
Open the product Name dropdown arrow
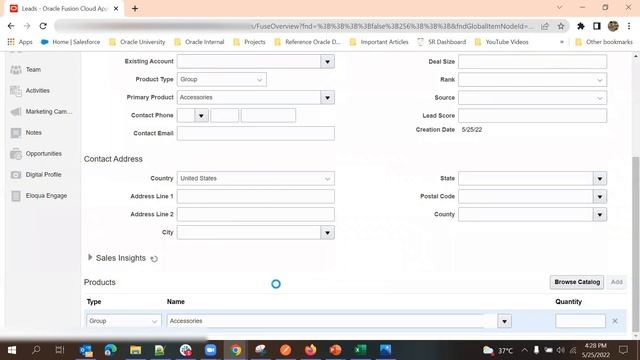pyautogui.click(x=504, y=321)
